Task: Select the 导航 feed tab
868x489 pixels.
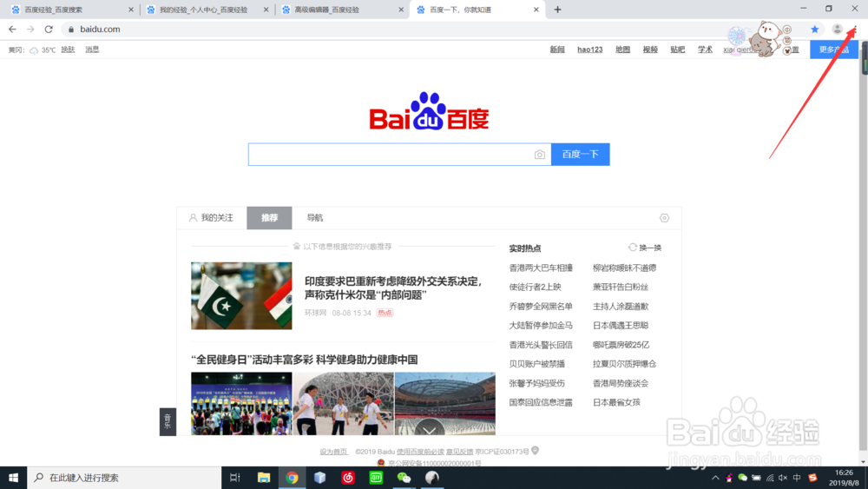Action: (314, 218)
